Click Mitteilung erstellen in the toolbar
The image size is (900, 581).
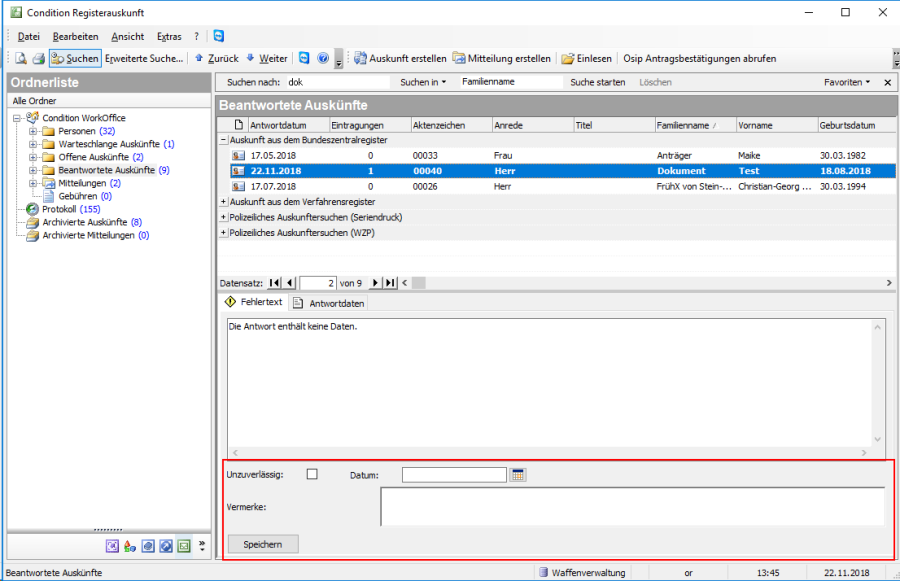click(x=501, y=59)
